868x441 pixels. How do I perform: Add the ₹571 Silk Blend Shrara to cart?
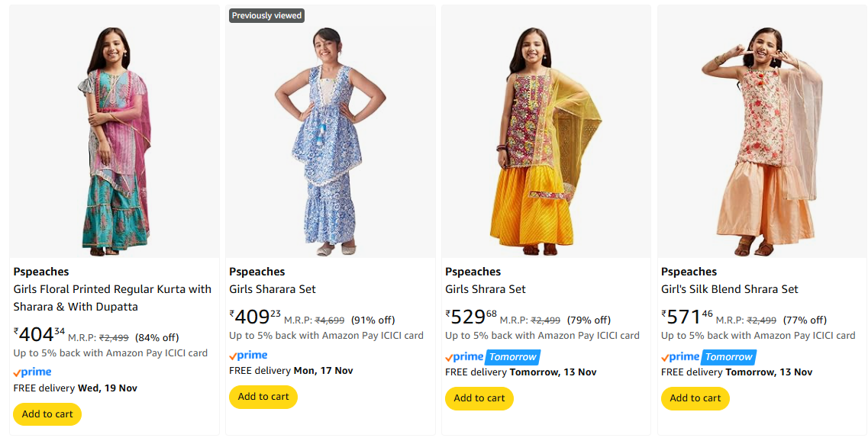click(x=695, y=398)
